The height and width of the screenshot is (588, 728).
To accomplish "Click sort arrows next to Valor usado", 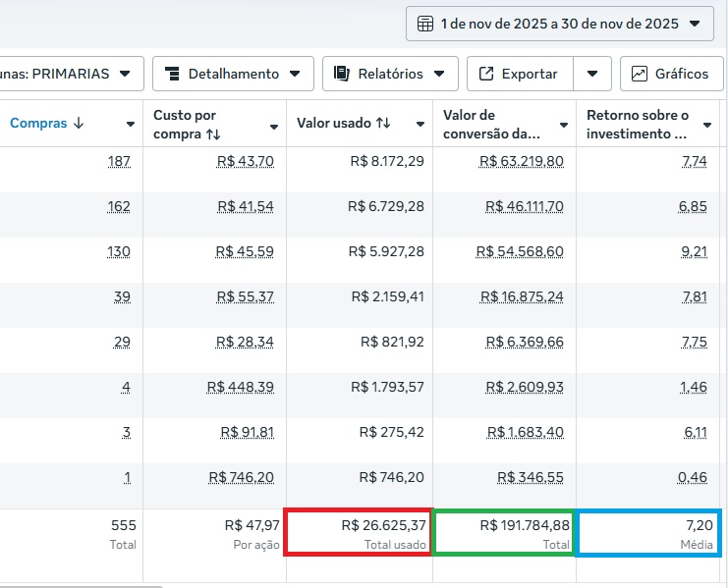I will tap(383, 124).
